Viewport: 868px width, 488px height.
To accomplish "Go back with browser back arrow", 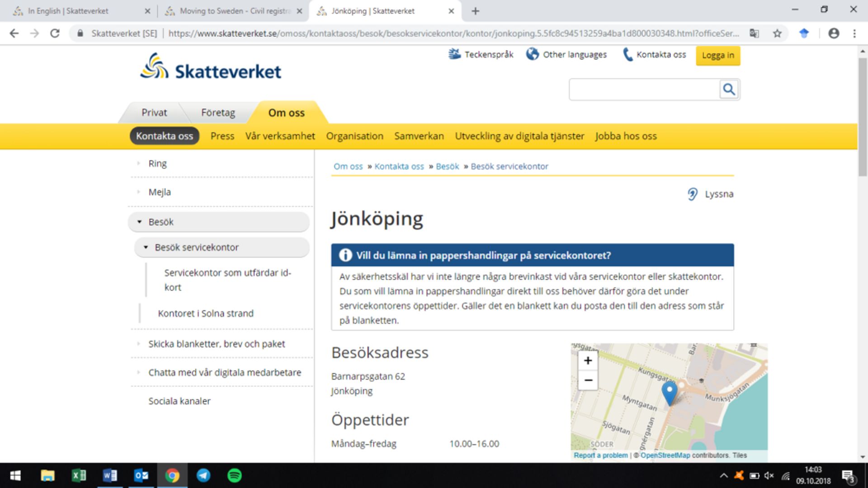I will [x=14, y=33].
